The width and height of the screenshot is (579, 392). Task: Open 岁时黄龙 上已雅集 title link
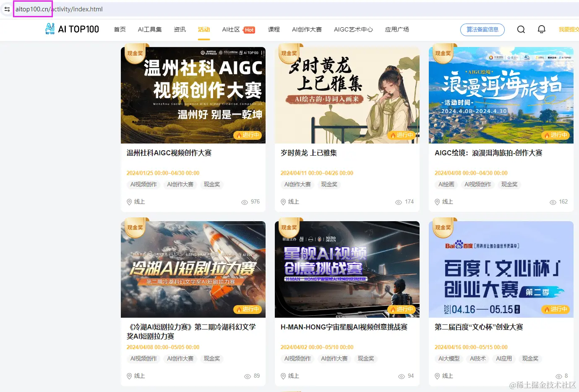[x=309, y=153]
